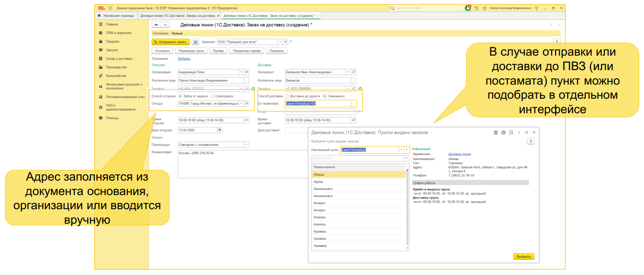644x275 pixels.
Task: Switch to the Параметры груза tab
Action: [191, 51]
